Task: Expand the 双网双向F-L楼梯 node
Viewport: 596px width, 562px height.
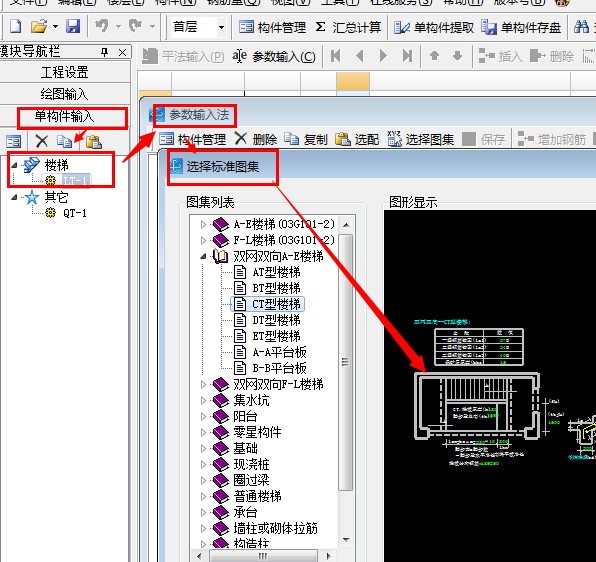Action: (203, 384)
